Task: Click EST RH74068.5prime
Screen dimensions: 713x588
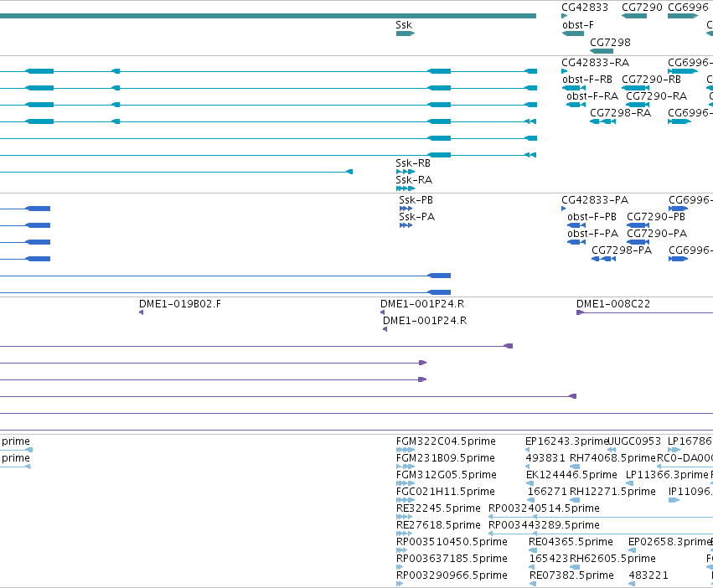Action: [613, 458]
